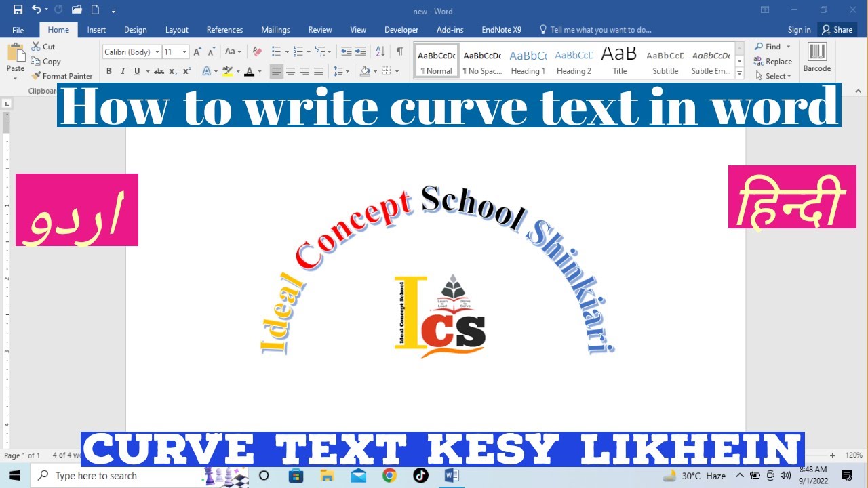Toggle underline formatting
The width and height of the screenshot is (868, 488).
point(137,71)
